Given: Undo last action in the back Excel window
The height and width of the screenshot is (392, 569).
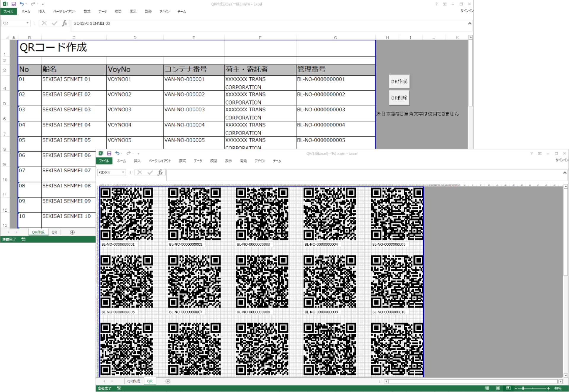Looking at the screenshot, I should 22,4.
